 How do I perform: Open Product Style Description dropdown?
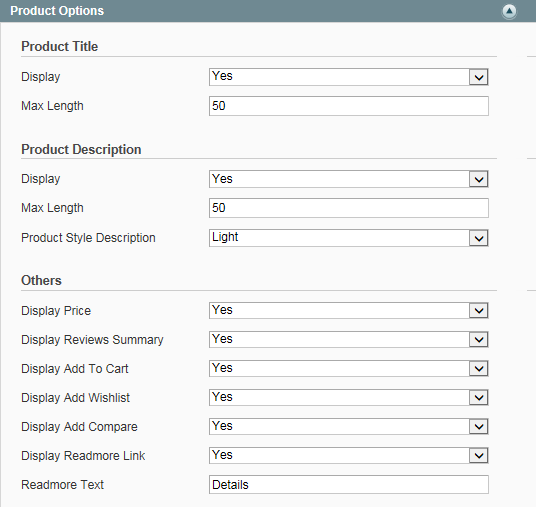point(349,238)
